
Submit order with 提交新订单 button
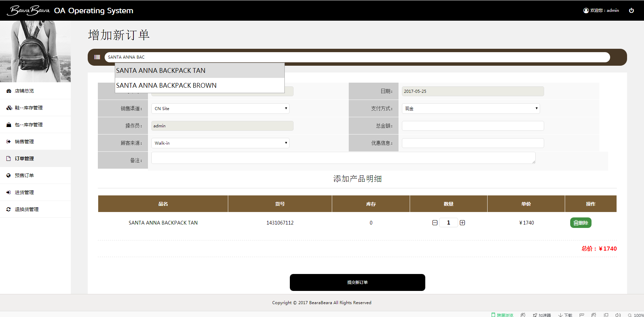click(x=357, y=282)
